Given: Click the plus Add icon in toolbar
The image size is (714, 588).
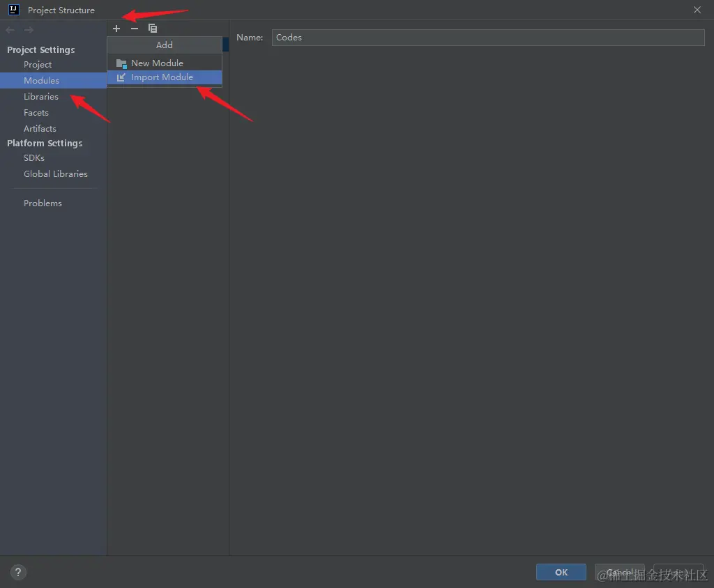Looking at the screenshot, I should [116, 29].
